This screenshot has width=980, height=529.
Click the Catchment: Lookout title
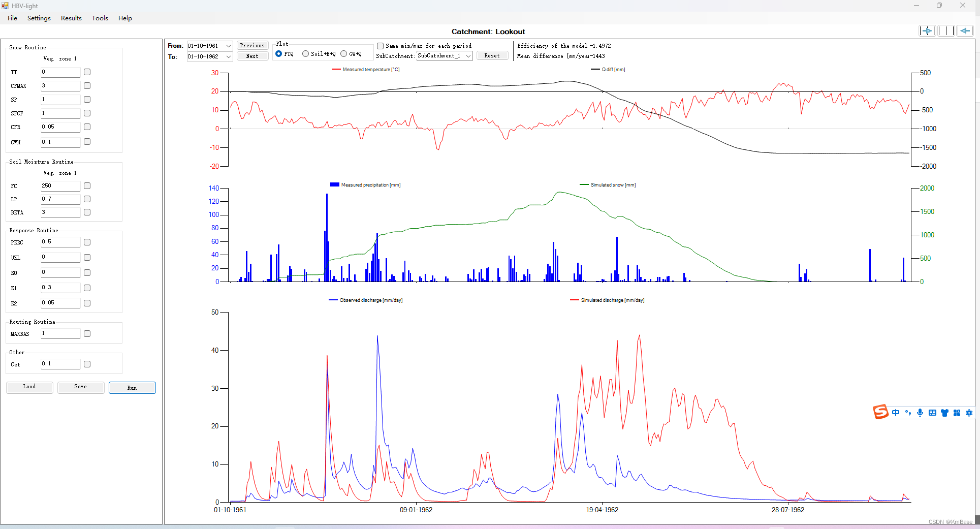click(488, 32)
